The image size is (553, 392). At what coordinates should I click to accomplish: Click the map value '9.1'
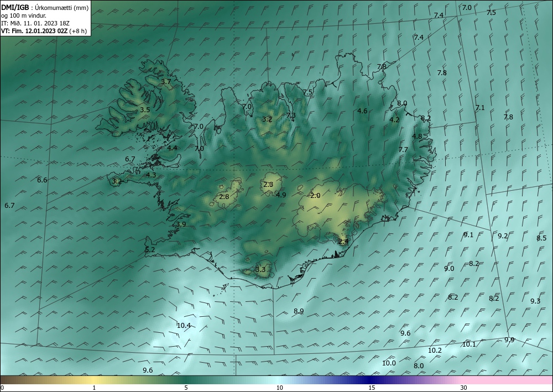point(468,235)
